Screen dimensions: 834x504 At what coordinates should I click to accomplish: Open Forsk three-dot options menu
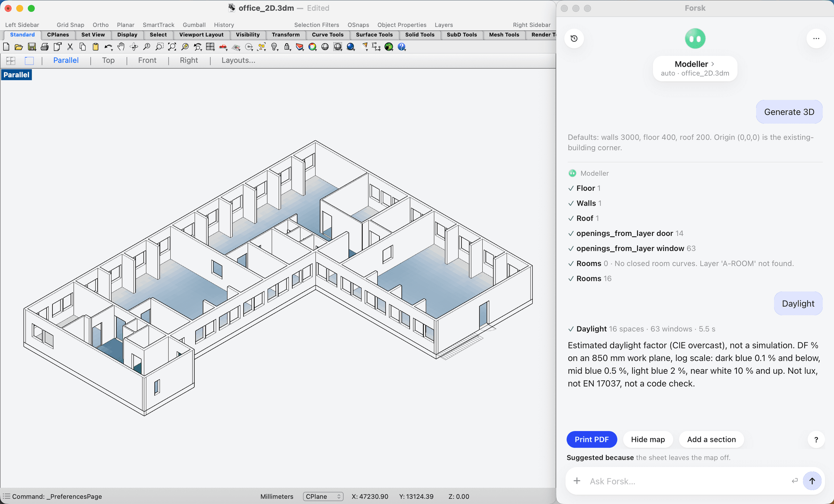click(816, 39)
